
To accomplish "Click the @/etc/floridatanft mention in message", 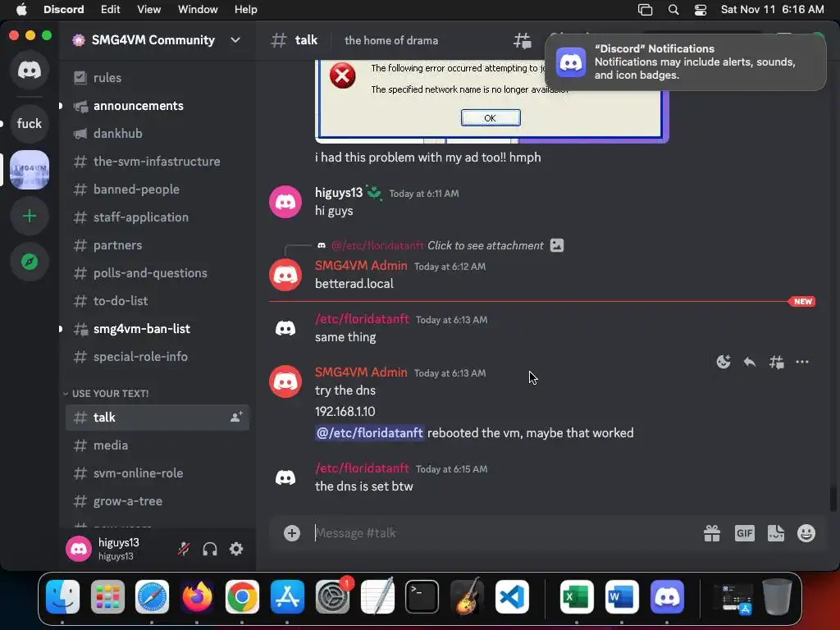I will point(370,433).
